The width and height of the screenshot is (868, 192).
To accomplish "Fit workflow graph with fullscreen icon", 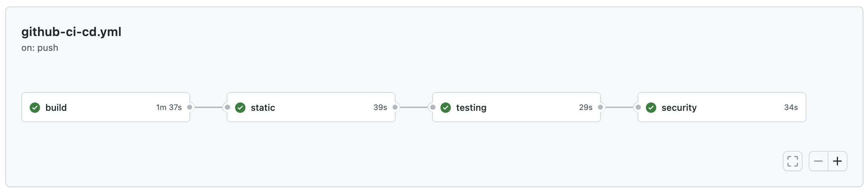I will (793, 161).
